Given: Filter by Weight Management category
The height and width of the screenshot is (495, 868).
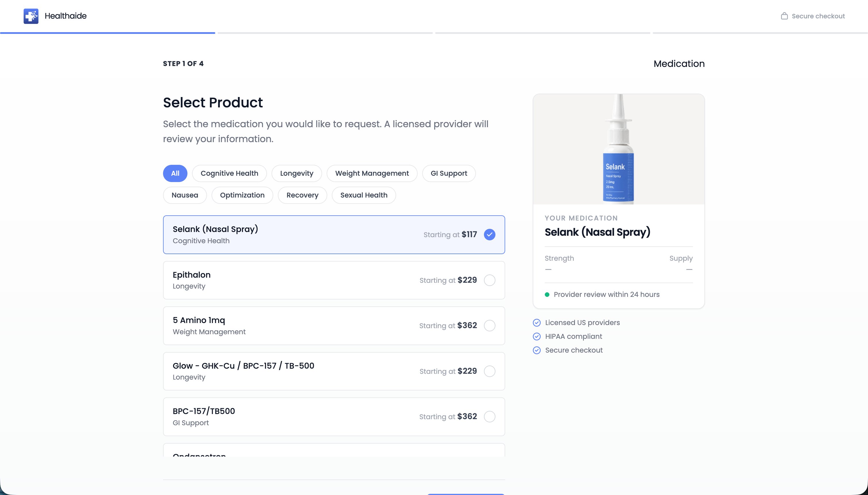Looking at the screenshot, I should (x=372, y=173).
